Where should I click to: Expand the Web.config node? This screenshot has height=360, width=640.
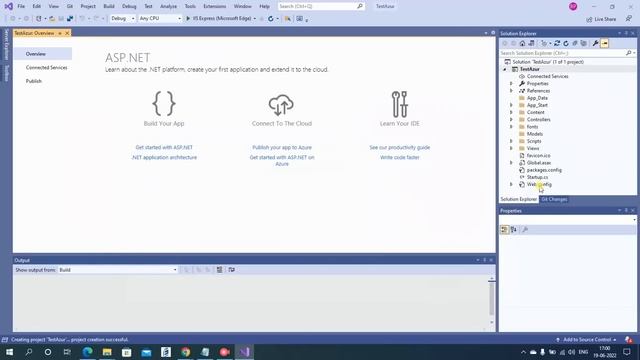[511, 184]
